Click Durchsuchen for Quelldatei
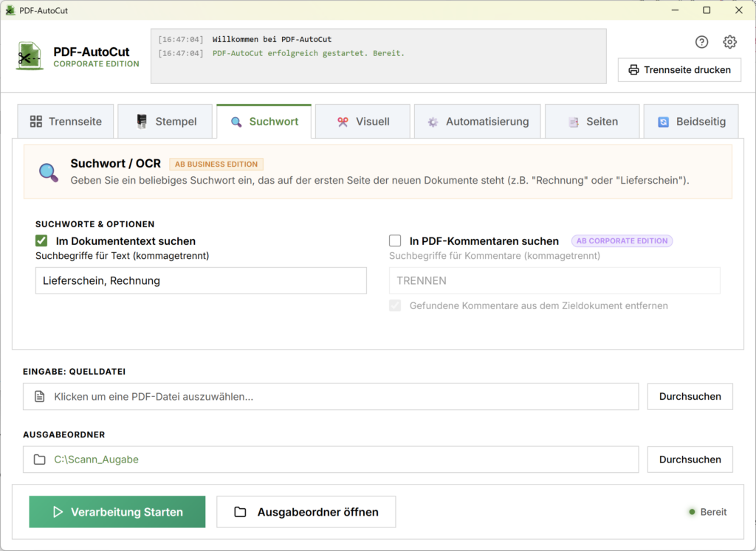 pyautogui.click(x=690, y=396)
